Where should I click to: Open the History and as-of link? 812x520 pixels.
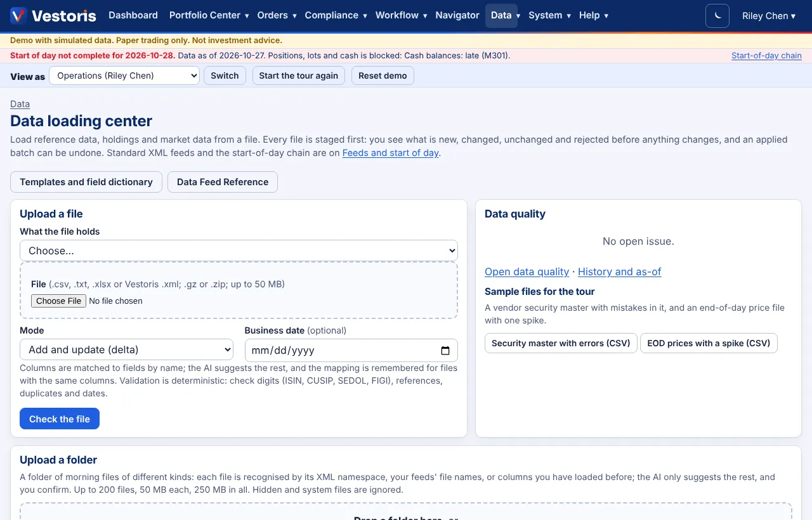(619, 271)
